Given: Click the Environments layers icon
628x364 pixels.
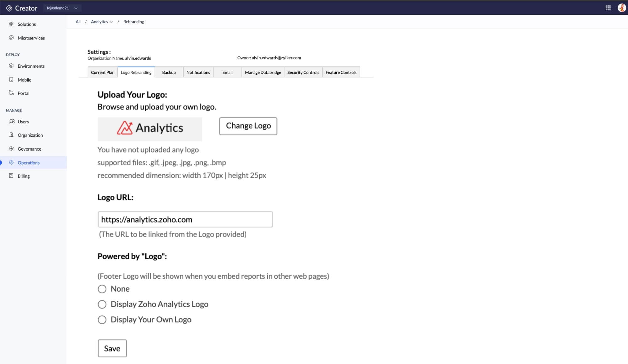Looking at the screenshot, I should coord(11,66).
